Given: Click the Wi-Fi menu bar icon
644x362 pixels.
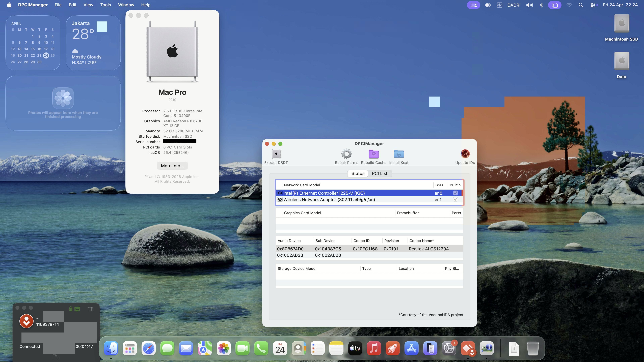Looking at the screenshot, I should click(569, 5).
